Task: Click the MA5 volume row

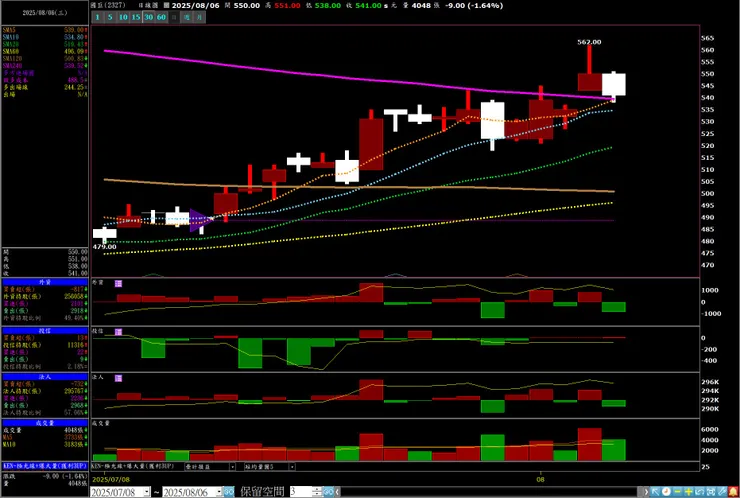Action: tap(45, 438)
